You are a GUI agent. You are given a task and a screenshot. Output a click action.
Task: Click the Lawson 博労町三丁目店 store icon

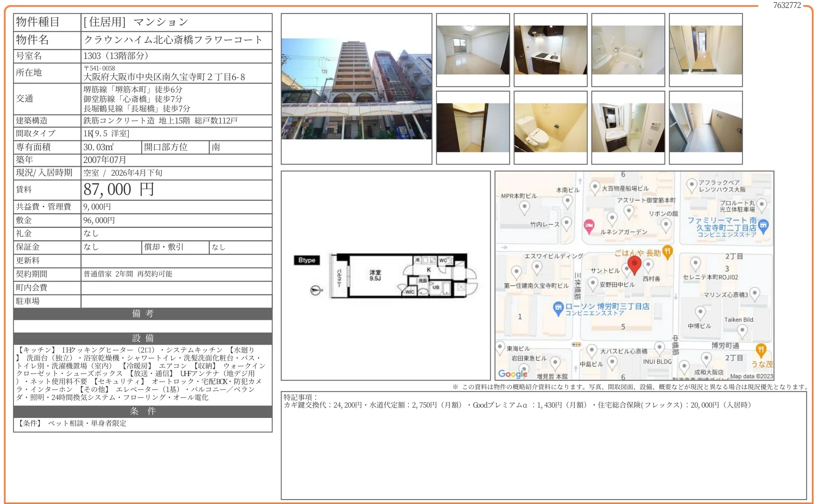pos(558,308)
